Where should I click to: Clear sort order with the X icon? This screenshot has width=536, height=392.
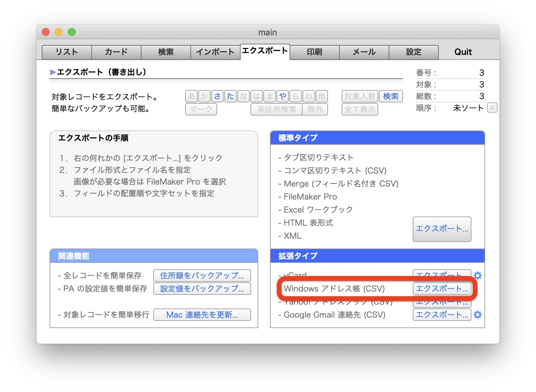(492, 108)
